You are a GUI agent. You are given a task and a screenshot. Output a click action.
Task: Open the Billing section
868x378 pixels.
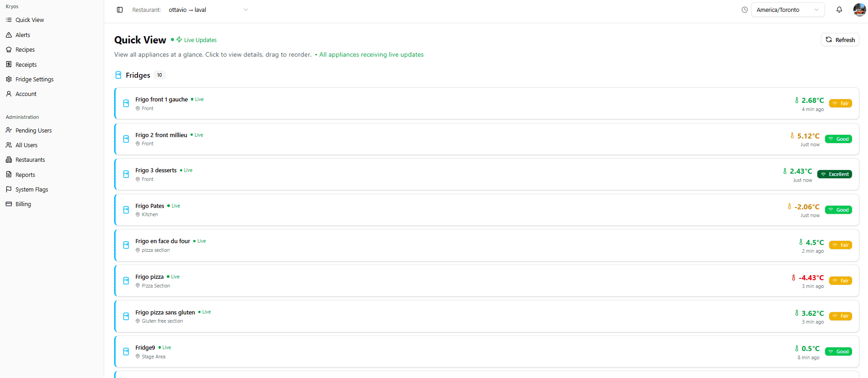23,204
